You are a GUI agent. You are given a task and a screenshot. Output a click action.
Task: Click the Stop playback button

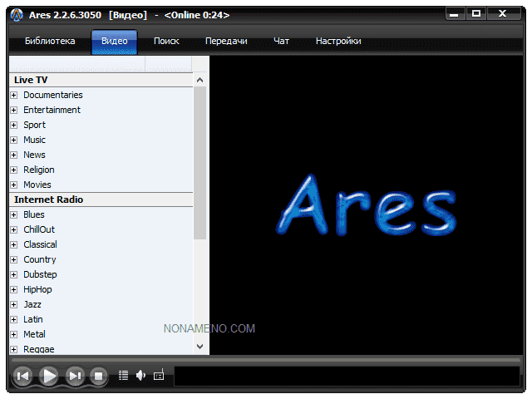98,376
